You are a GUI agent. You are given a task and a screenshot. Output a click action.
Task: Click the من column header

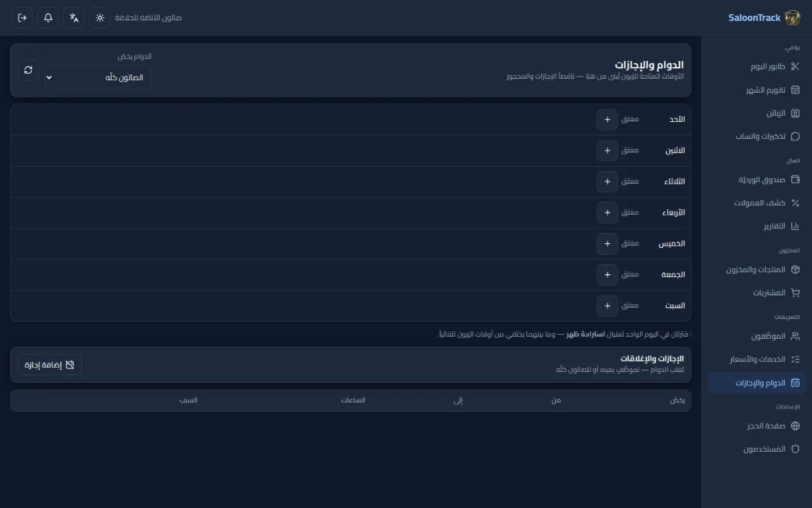pyautogui.click(x=556, y=400)
